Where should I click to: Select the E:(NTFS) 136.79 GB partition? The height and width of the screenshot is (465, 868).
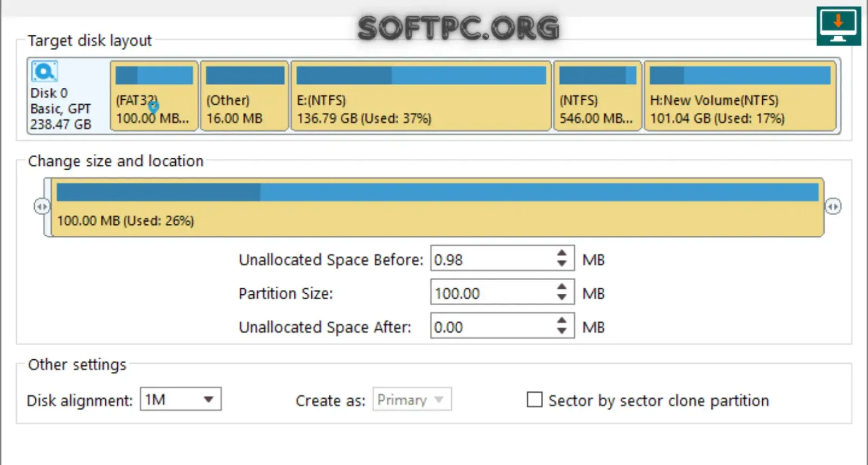[x=421, y=95]
